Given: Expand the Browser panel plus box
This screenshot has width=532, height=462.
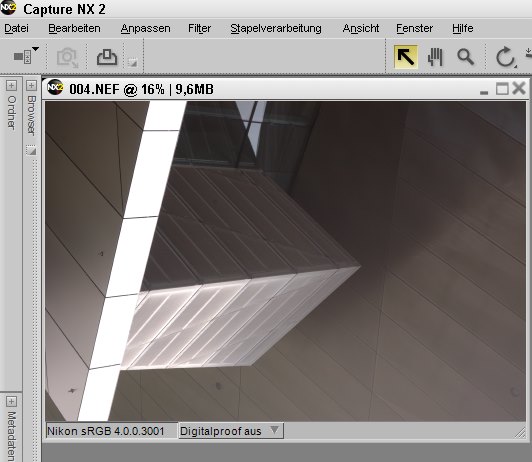Looking at the screenshot, I should [31, 85].
